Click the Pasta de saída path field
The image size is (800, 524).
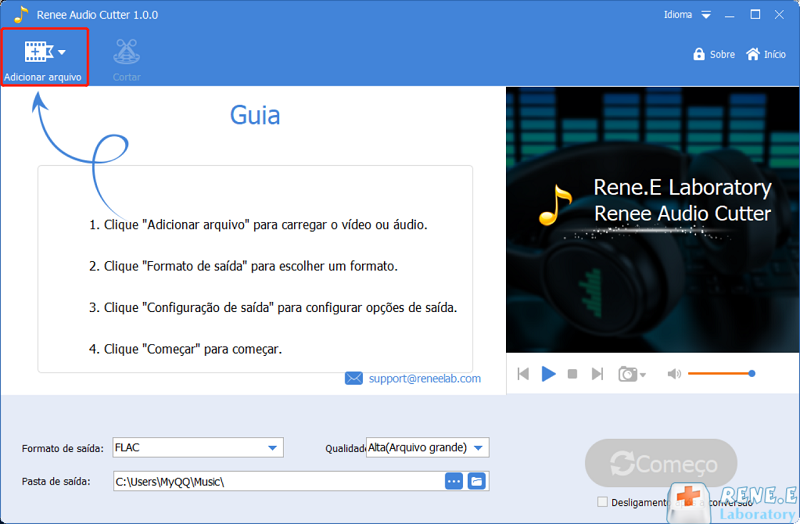point(279,481)
